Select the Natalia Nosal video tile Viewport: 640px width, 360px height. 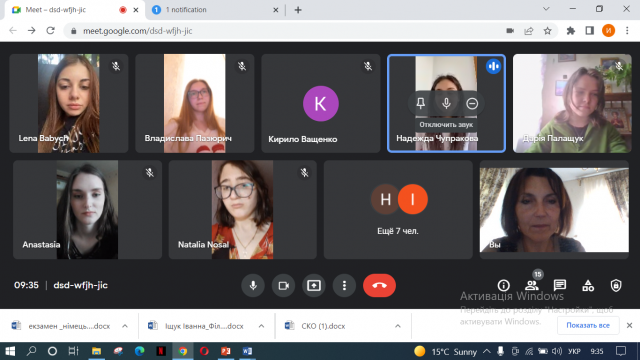(242, 209)
